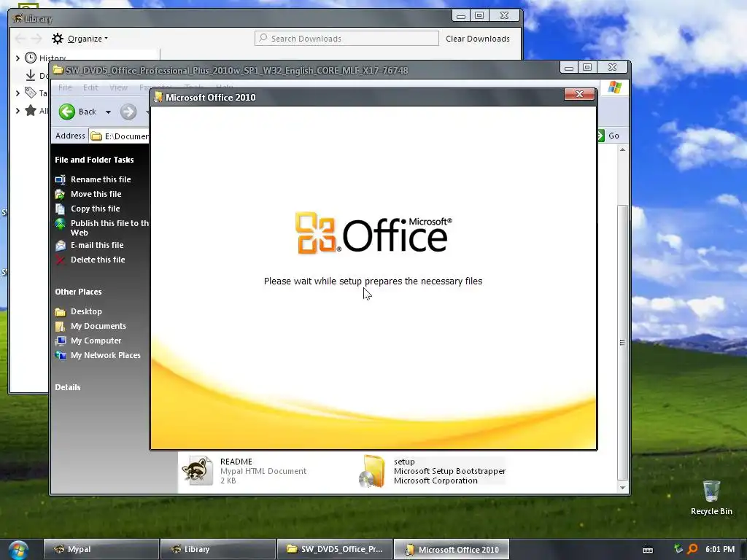The image size is (747, 560).
Task: Click the scroll up arrow in Explorer
Action: coord(622,149)
